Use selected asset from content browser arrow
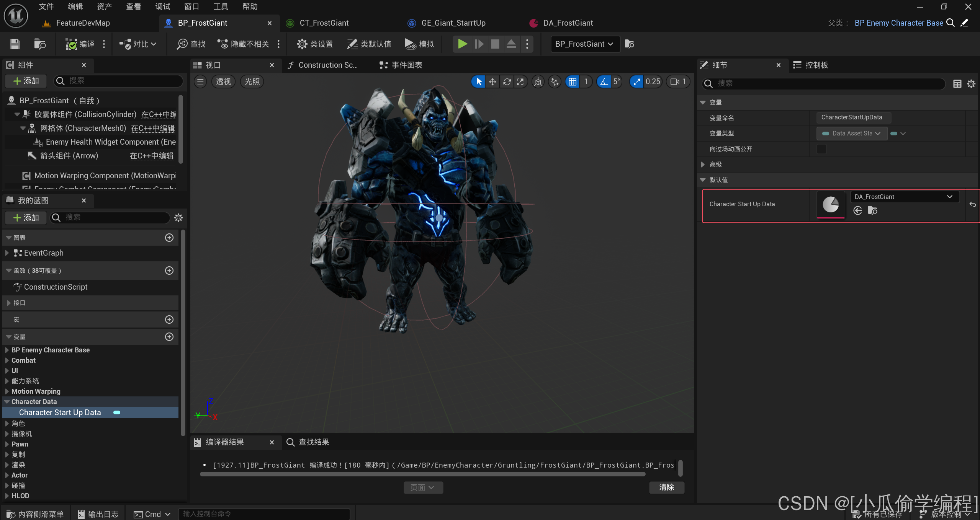 coord(858,210)
